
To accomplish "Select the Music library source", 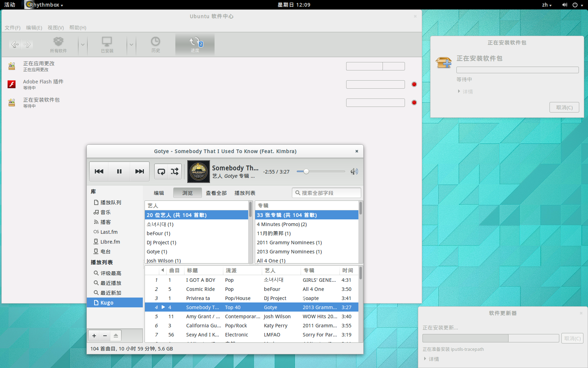I will coord(115,212).
